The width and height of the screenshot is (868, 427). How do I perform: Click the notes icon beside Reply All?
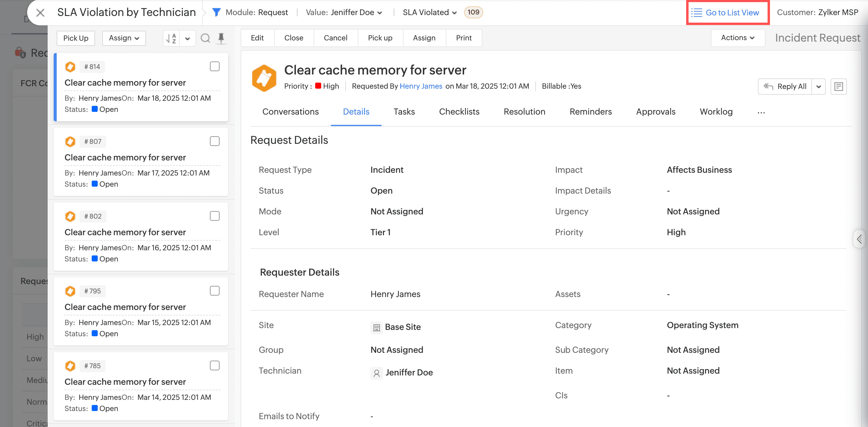pyautogui.click(x=838, y=87)
